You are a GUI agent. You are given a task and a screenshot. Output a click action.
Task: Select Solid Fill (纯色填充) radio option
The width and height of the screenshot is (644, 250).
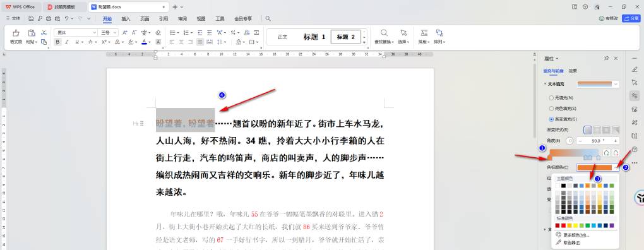pyautogui.click(x=551, y=109)
